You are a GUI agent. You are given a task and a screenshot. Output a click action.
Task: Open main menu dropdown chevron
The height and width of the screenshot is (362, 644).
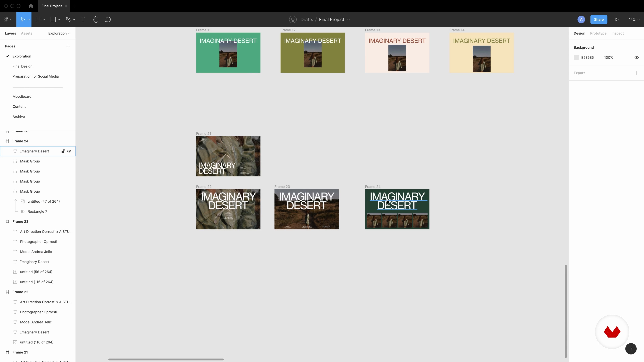tap(11, 20)
